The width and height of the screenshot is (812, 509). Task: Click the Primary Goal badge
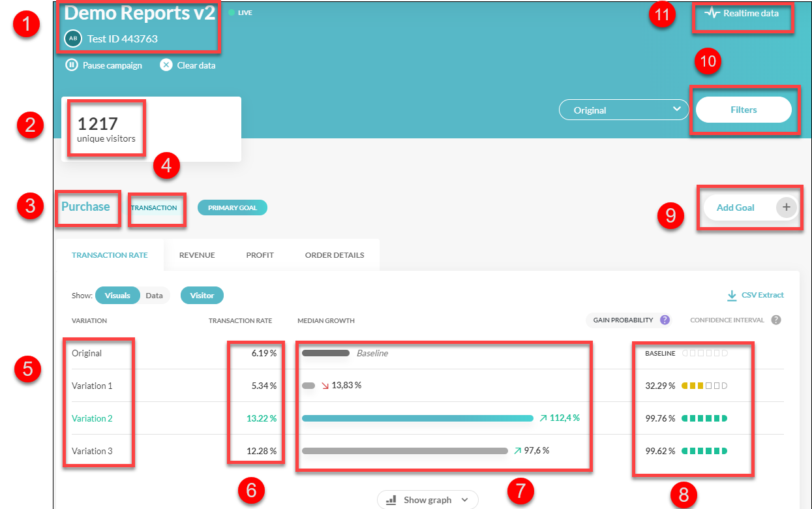pos(232,208)
